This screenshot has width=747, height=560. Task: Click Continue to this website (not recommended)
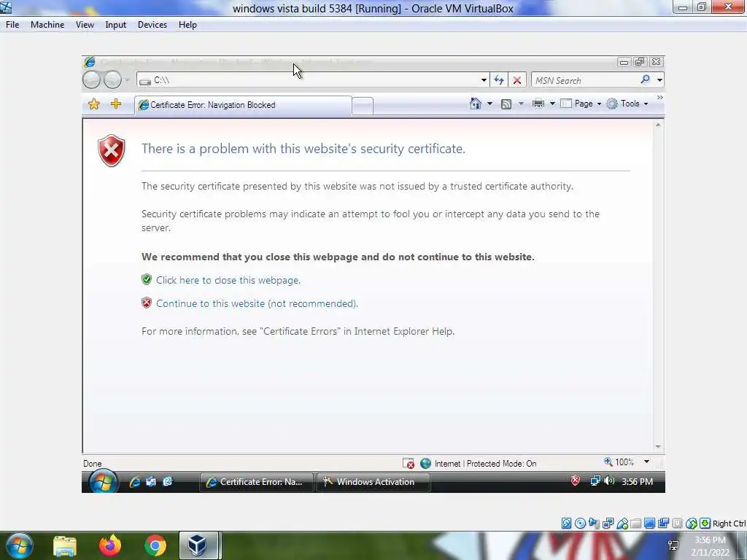coord(258,303)
